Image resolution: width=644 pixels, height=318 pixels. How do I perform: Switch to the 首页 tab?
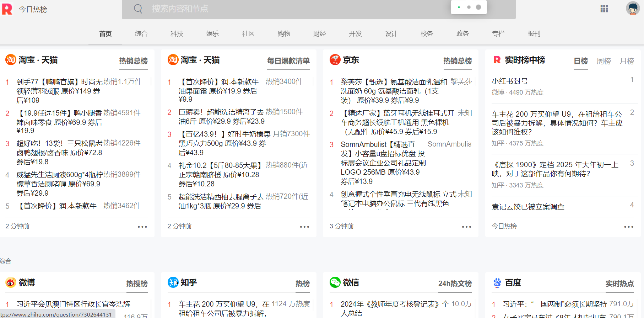coord(105,34)
